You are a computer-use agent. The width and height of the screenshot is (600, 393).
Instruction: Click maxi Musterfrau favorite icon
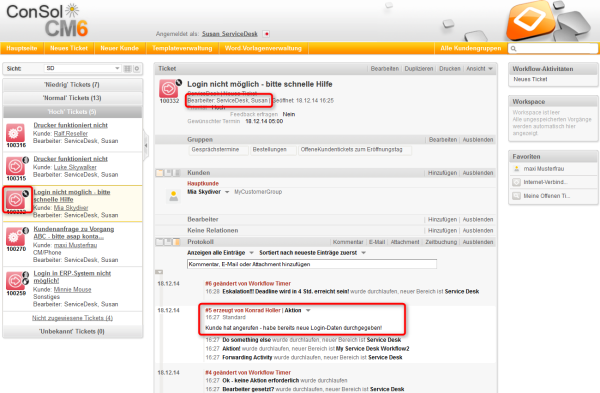tap(517, 169)
